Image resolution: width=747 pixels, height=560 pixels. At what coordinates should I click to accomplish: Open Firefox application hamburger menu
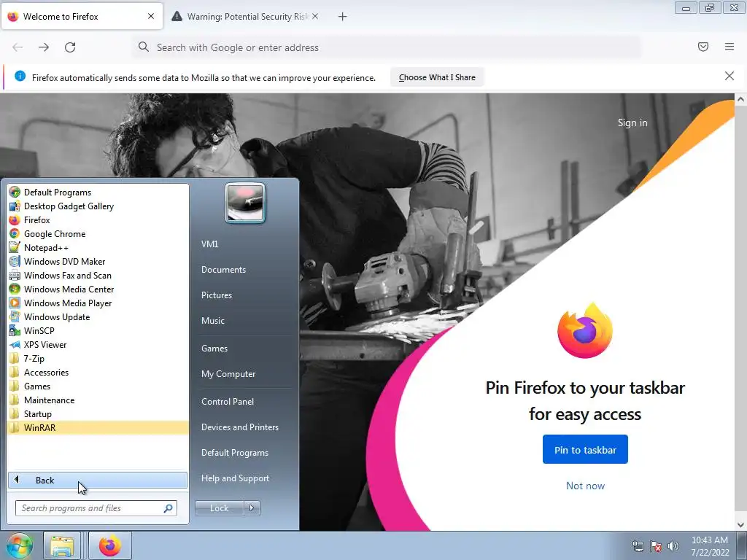pos(729,47)
